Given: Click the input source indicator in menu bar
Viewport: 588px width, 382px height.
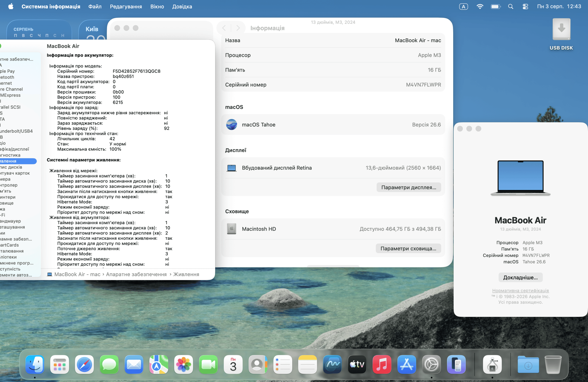Looking at the screenshot, I should [464, 6].
